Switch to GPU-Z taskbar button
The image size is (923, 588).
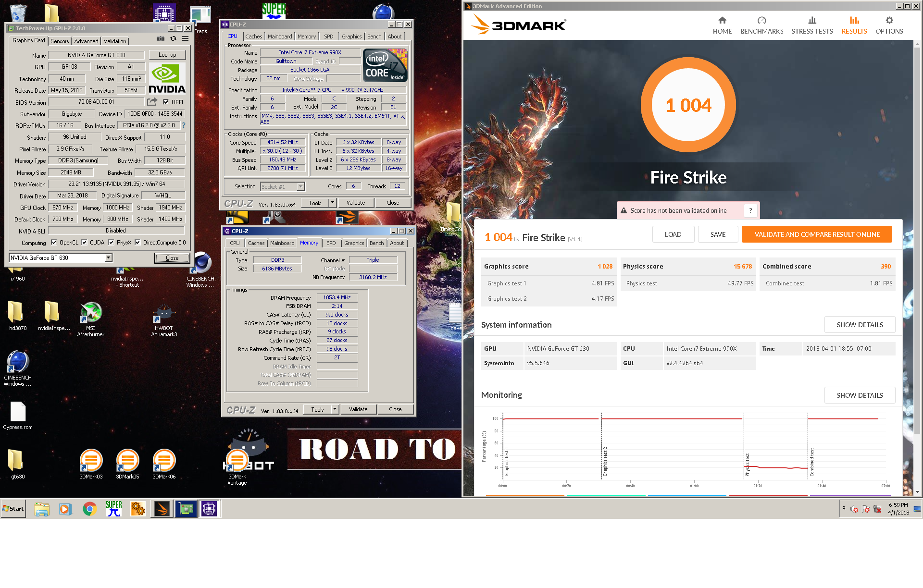tap(186, 508)
